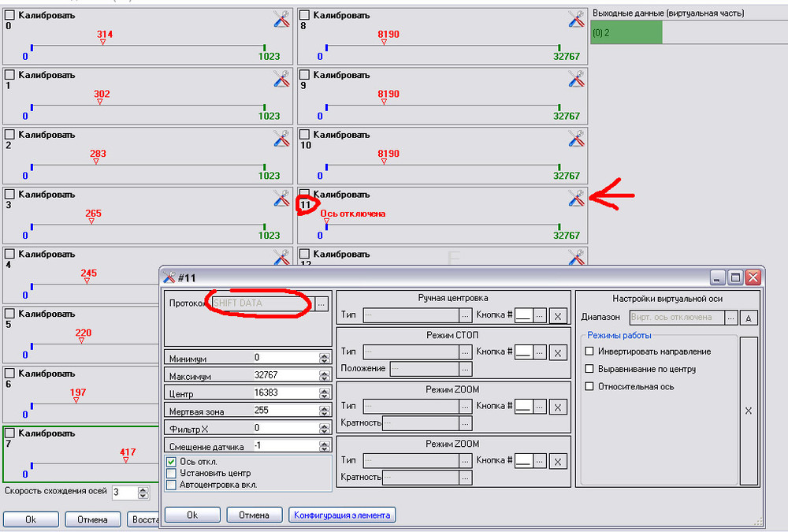Open Режим СТОП Тип ellipsis selector
Image resolution: width=788 pixels, height=532 pixels.
click(x=466, y=352)
